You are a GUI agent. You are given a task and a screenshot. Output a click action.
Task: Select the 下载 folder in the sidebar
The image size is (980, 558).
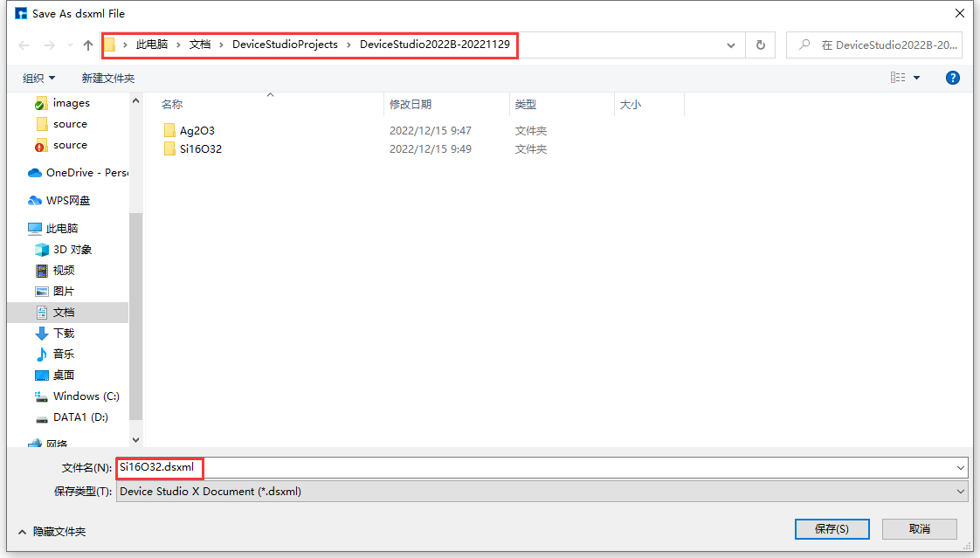(x=63, y=333)
